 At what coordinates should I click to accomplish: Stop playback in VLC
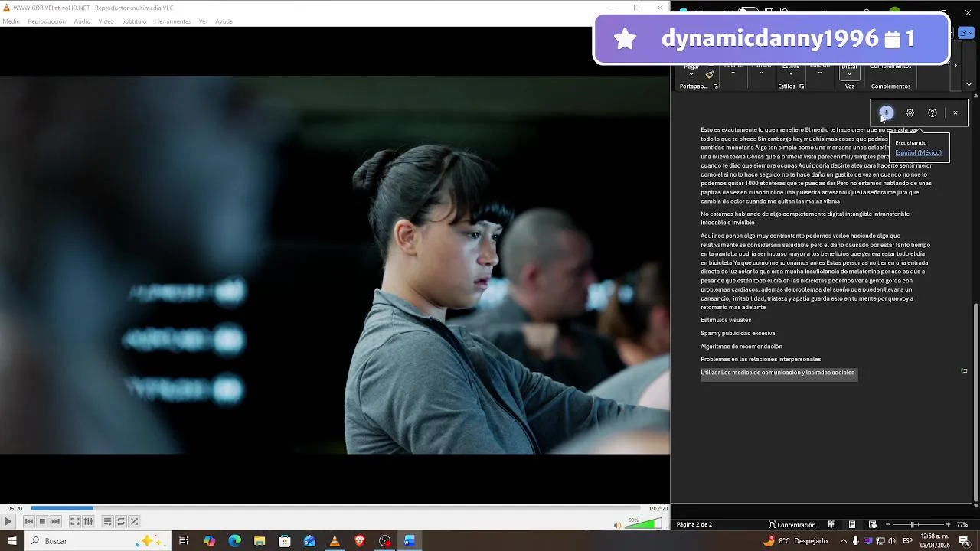click(x=42, y=521)
